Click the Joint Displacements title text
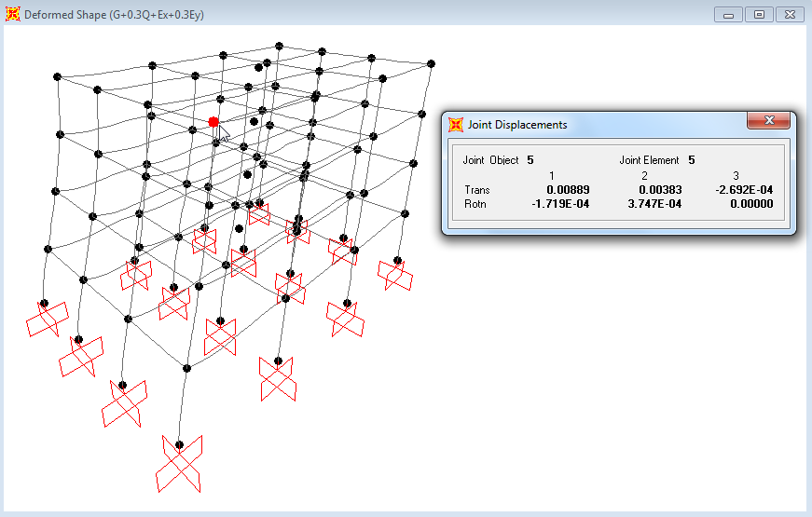This screenshot has width=812, height=517. pos(517,125)
